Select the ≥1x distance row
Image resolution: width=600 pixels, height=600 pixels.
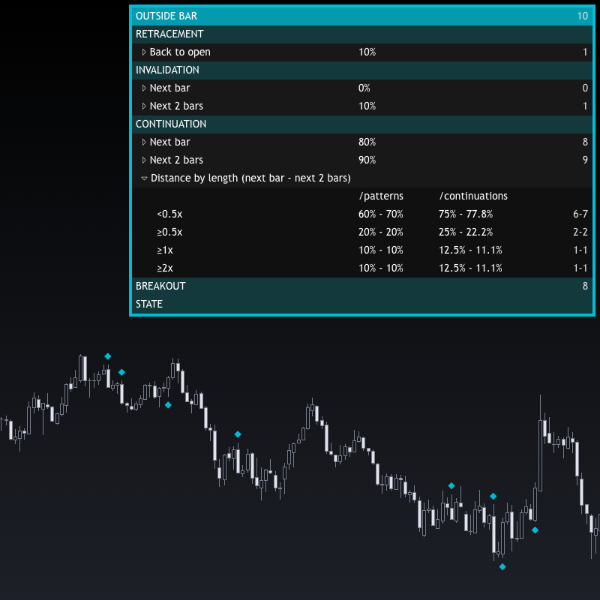pos(362,250)
